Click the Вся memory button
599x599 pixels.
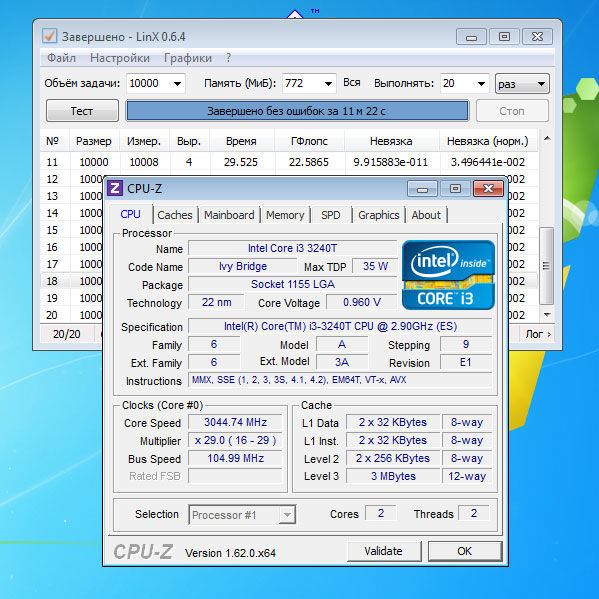tap(352, 83)
